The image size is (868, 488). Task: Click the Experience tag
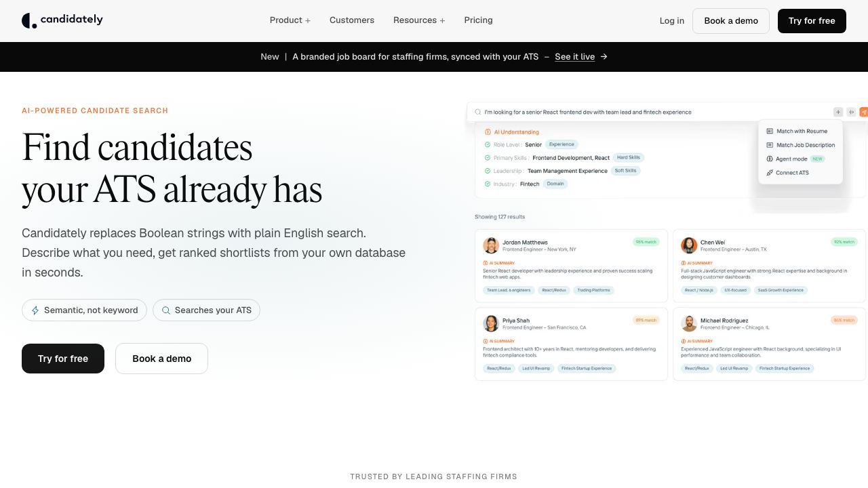(x=561, y=144)
